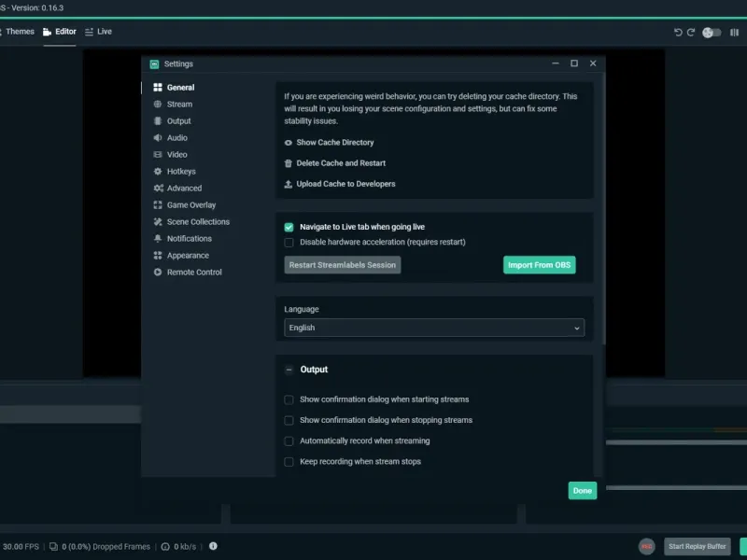
Task: Click the Settings dialog vertical scrollbar
Action: [603, 209]
